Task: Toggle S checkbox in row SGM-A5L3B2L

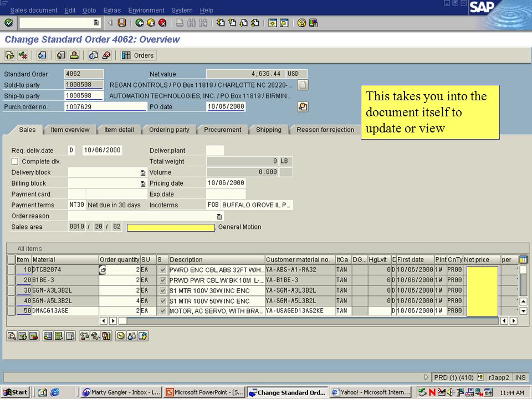Action: (x=163, y=300)
